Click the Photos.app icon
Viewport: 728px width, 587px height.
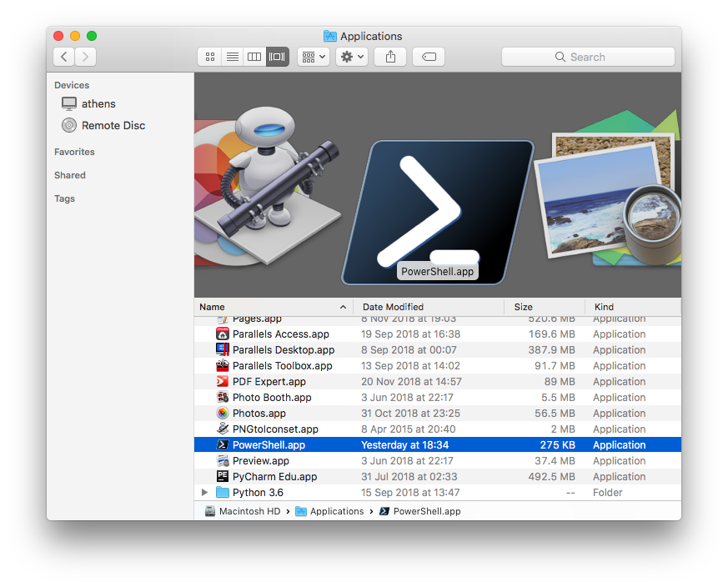(x=223, y=413)
